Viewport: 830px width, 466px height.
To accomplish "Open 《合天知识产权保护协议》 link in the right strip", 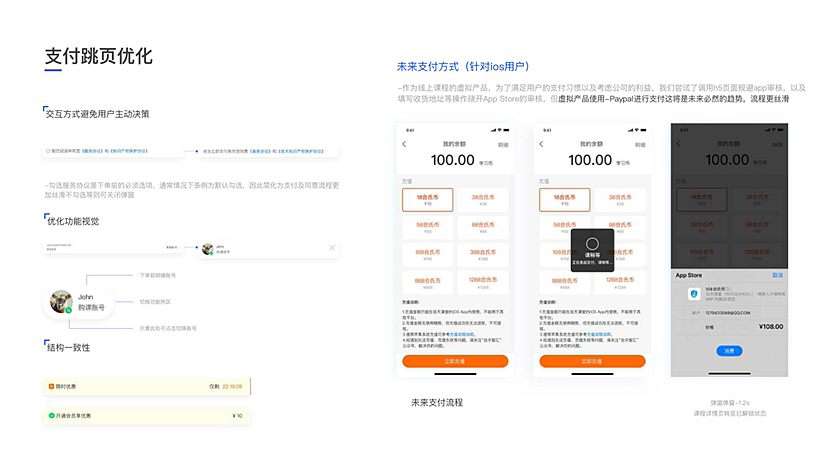I will click(300, 151).
